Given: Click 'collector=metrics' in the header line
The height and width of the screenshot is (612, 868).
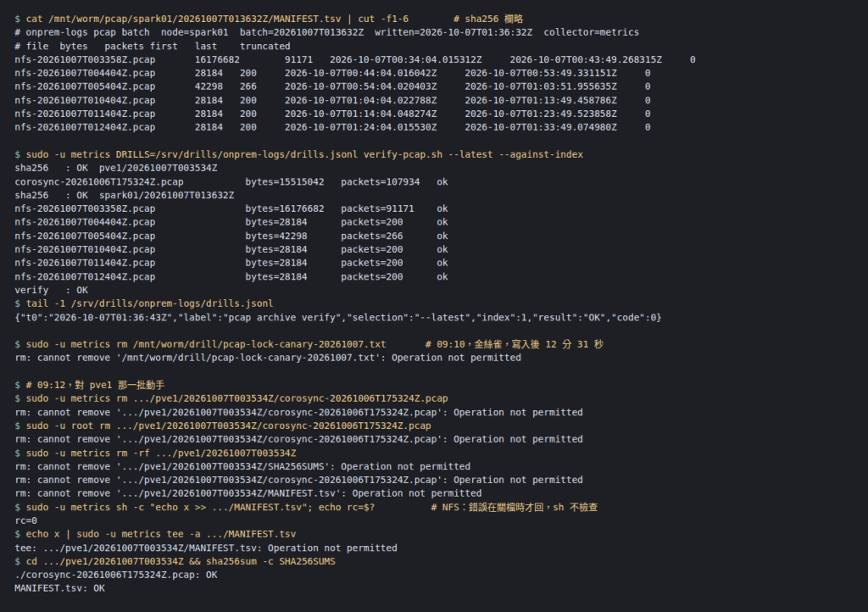Looking at the screenshot, I should (591, 32).
